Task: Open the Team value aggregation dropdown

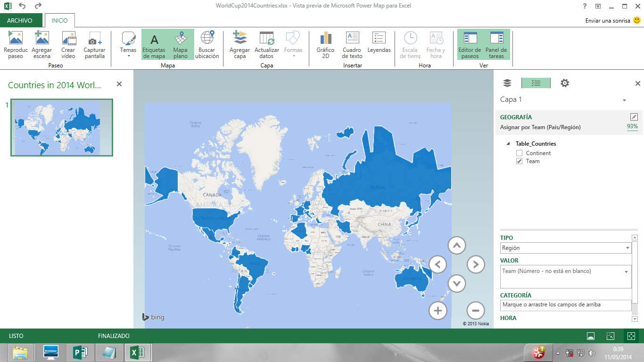Action: pyautogui.click(x=627, y=271)
